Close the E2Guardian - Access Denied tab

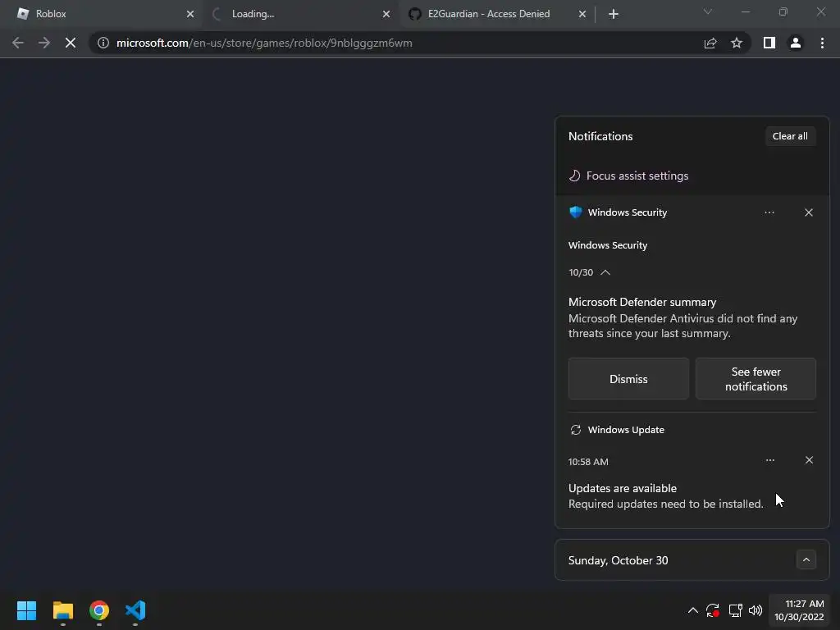[x=582, y=14]
